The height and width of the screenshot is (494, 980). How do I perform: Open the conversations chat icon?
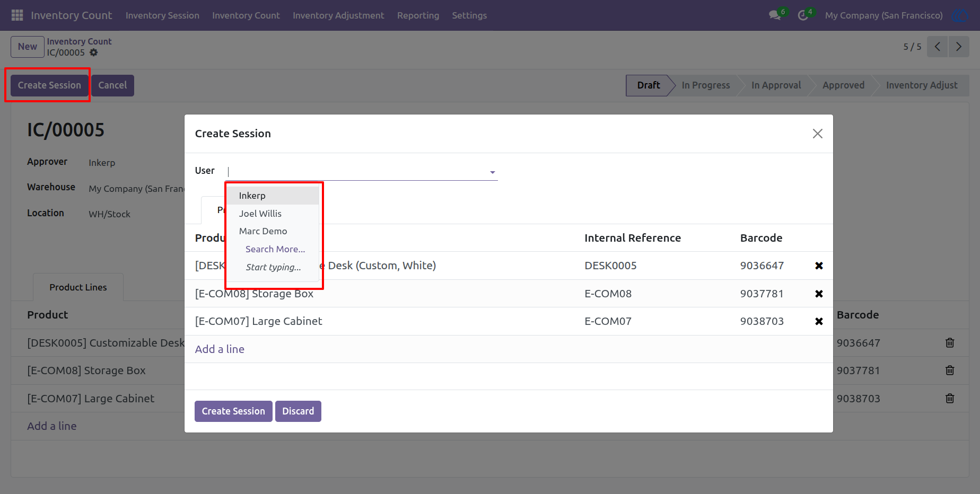pos(775,15)
